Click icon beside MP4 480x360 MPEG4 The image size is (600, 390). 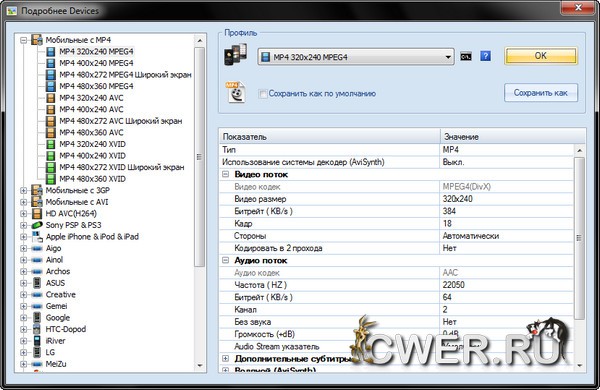point(51,86)
